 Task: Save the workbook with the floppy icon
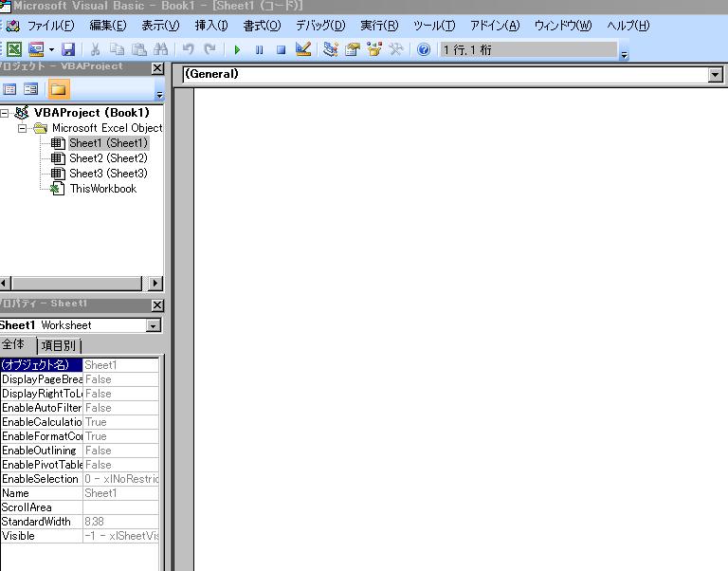[x=68, y=49]
